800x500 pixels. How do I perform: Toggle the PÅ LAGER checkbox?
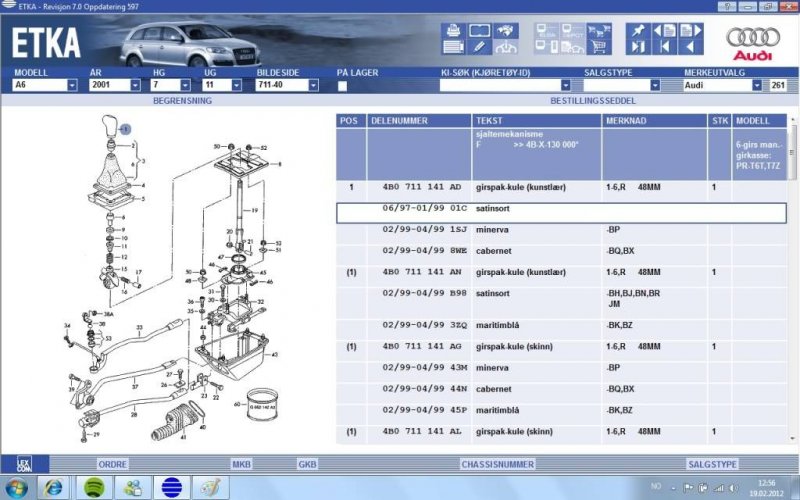click(x=342, y=86)
